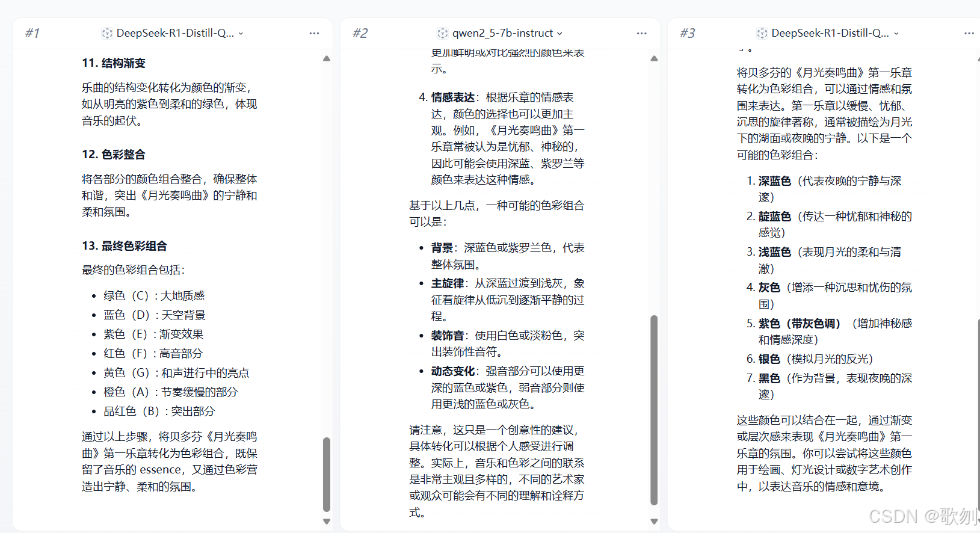Click the bold term '情感表达' in panel #2

[453, 97]
